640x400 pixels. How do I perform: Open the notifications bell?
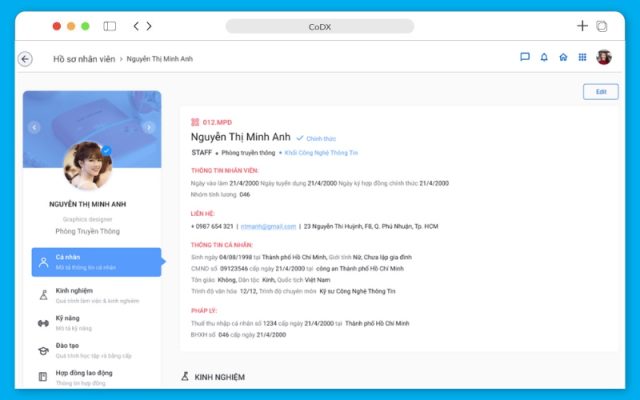544,57
